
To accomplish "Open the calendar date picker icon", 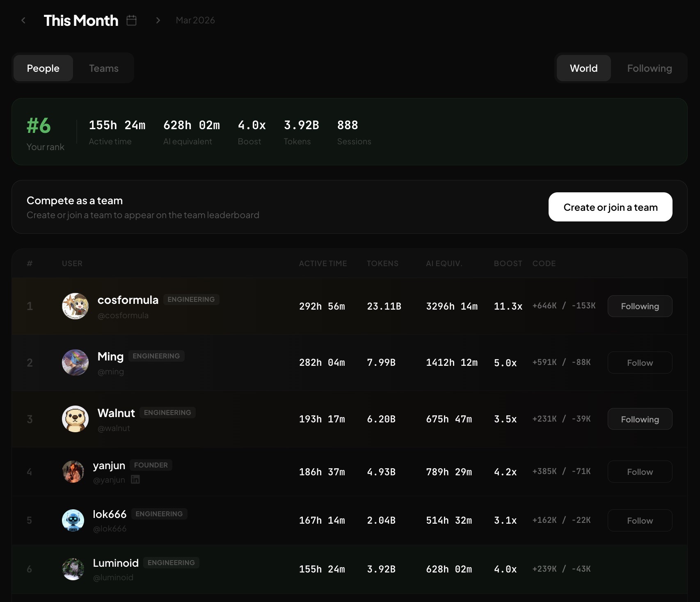I will pos(131,20).
